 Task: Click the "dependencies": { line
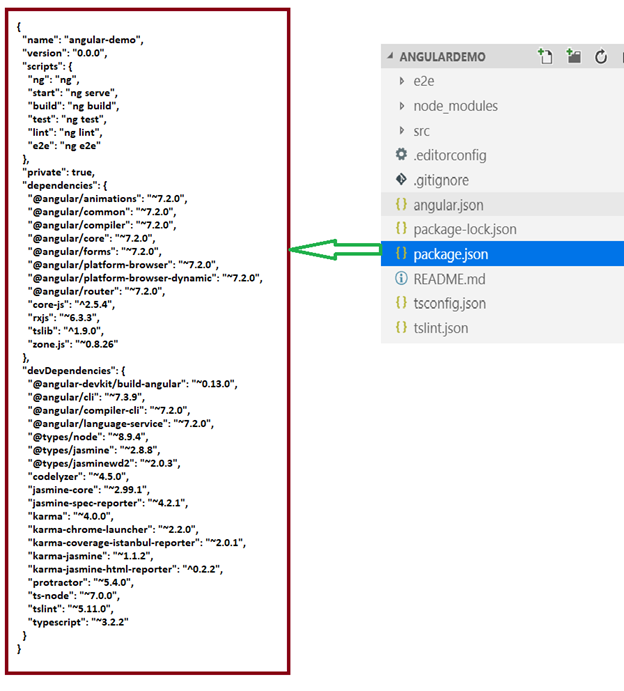click(64, 186)
